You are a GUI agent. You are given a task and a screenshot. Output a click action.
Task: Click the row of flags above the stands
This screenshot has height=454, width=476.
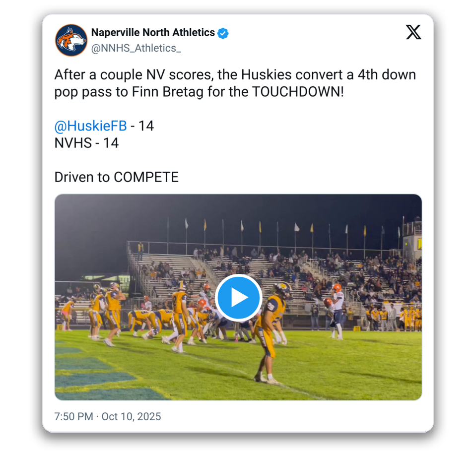coord(278,228)
